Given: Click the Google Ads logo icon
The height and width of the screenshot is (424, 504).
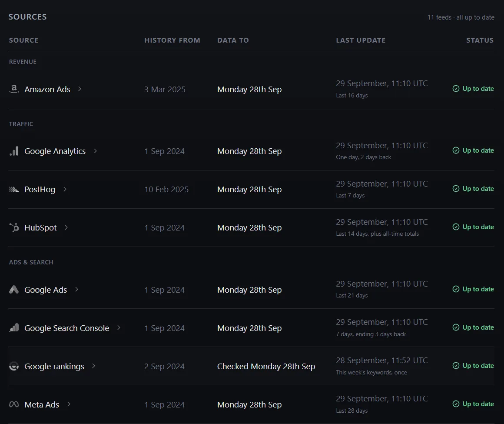Looking at the screenshot, I should click(x=14, y=290).
